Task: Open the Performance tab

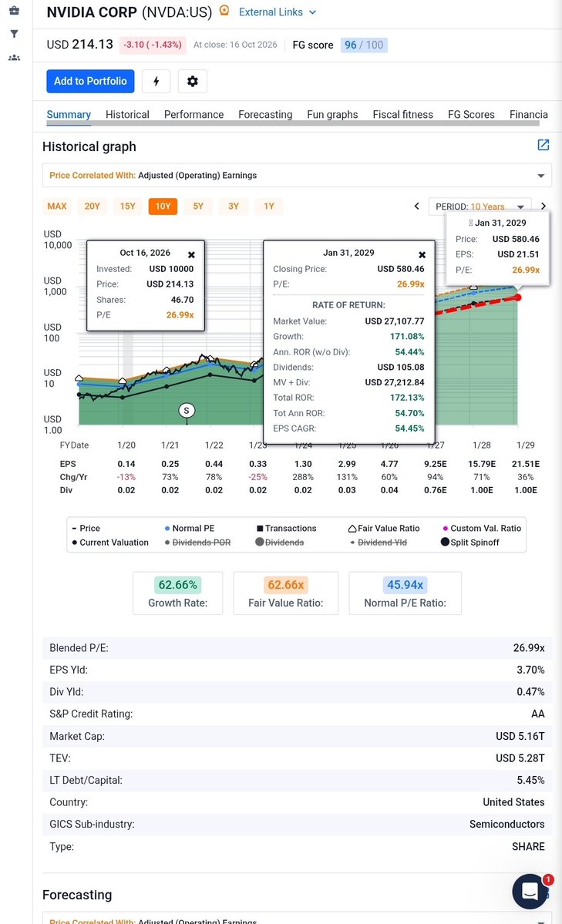Action: (194, 114)
